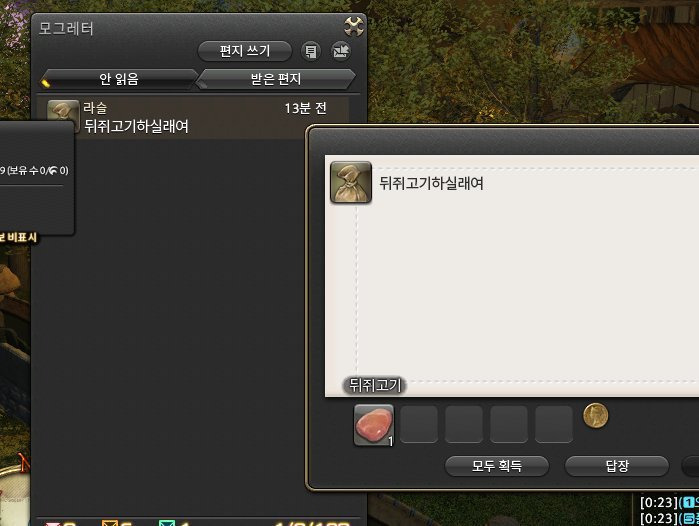Take the attached 뒤쥐고기 meat item
The width and height of the screenshot is (699, 526).
tap(374, 425)
